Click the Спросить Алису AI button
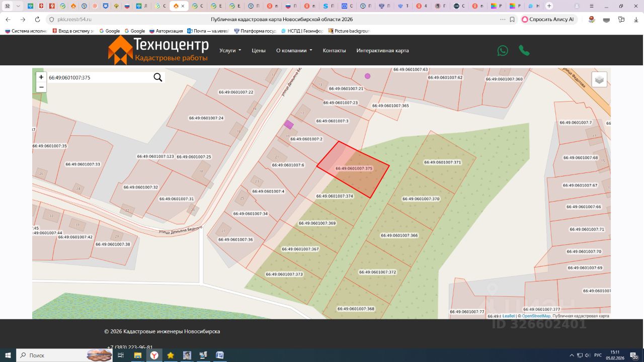Viewport: 644px width, 362px height. point(547,19)
